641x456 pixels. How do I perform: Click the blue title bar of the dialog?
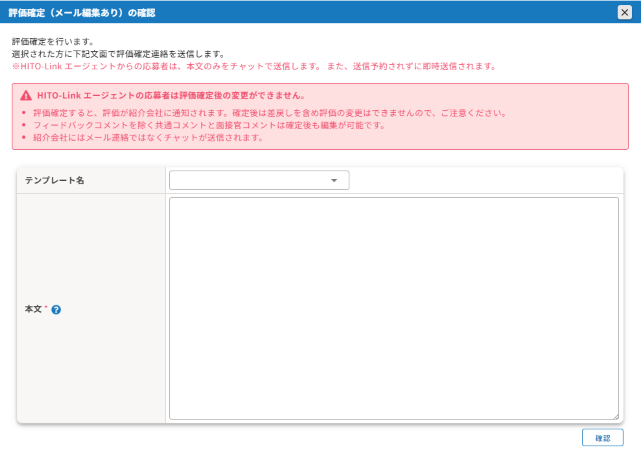click(400, 12)
